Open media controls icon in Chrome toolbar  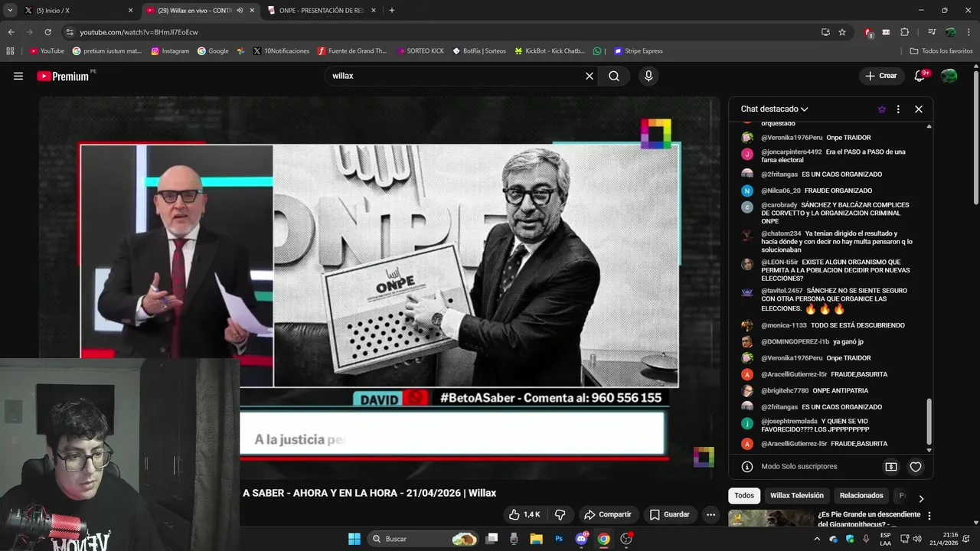pyautogui.click(x=932, y=32)
